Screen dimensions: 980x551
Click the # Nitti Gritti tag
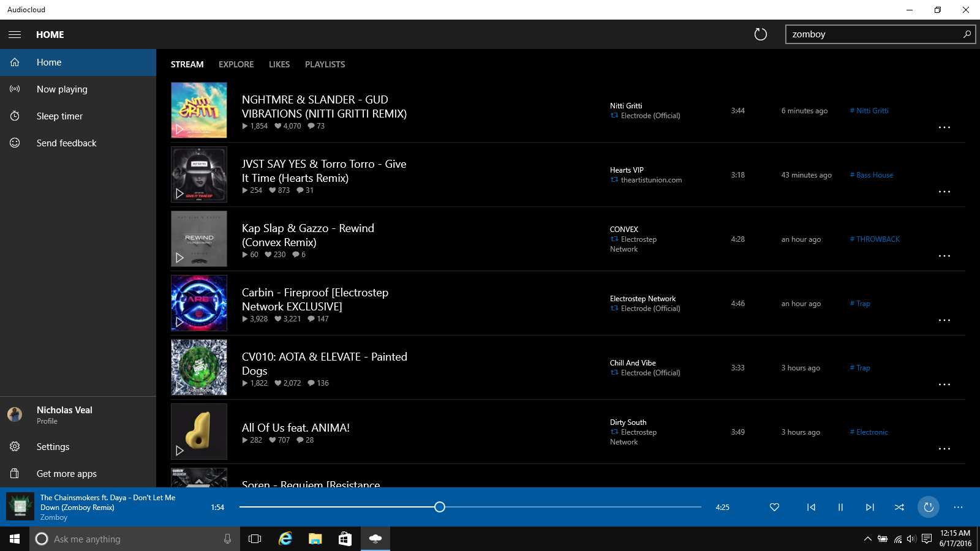point(869,111)
